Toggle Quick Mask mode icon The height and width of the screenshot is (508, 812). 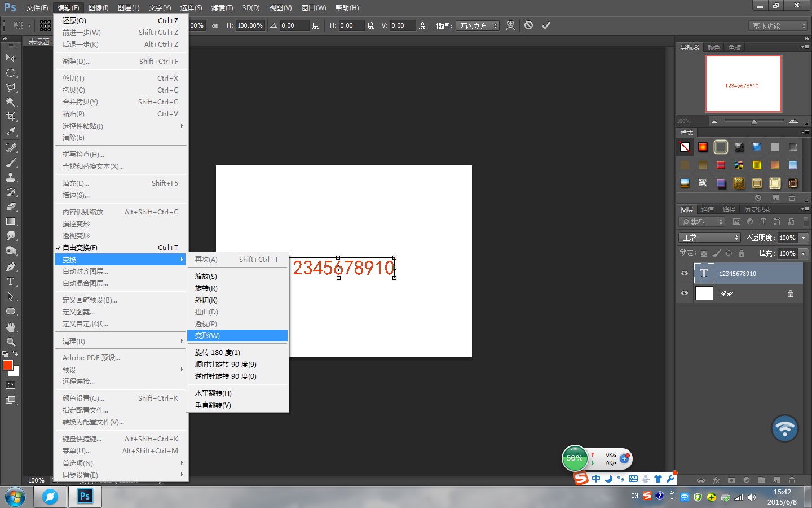tap(11, 386)
